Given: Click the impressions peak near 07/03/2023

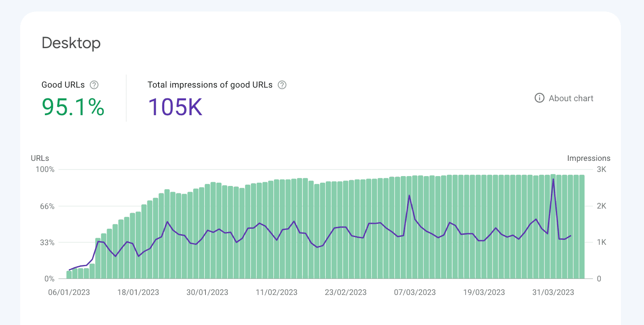Looking at the screenshot, I should (409, 195).
